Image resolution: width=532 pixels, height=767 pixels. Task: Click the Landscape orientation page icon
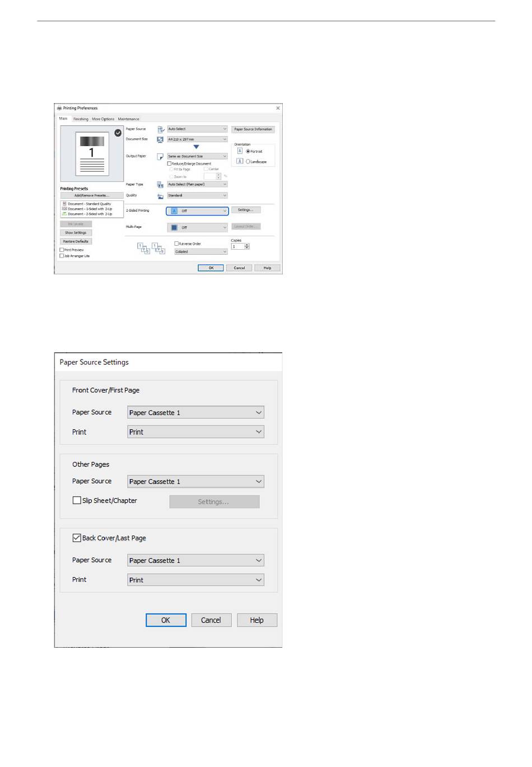[x=240, y=161]
